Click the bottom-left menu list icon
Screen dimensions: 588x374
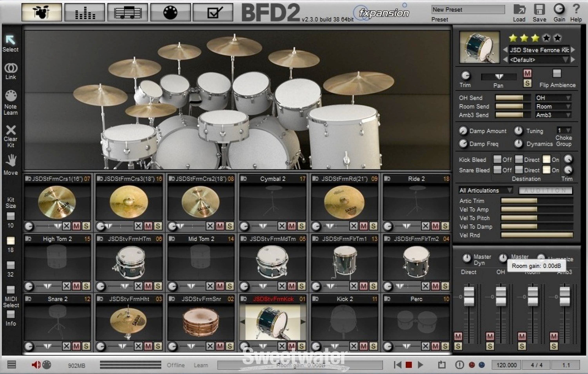[x=12, y=364]
